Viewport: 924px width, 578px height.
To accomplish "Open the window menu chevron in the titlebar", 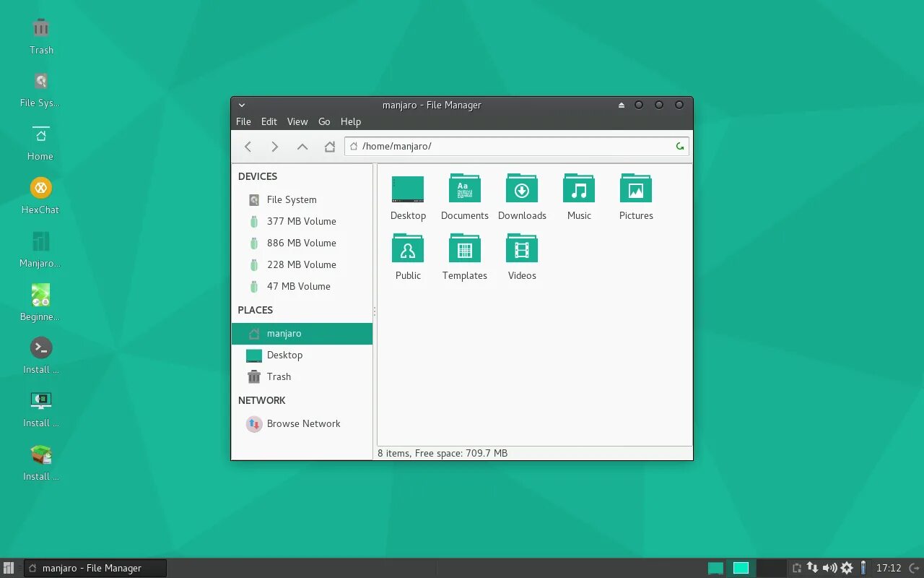I will pyautogui.click(x=242, y=105).
